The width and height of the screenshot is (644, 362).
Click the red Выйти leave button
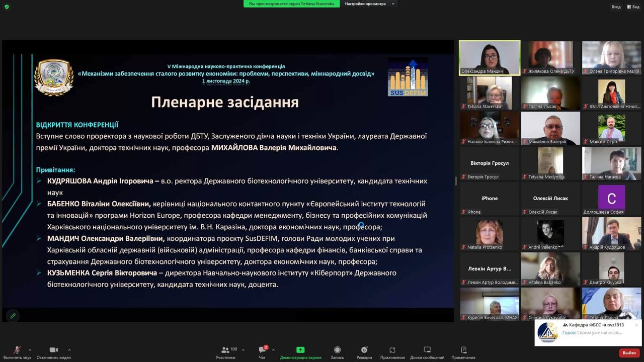[x=629, y=353]
